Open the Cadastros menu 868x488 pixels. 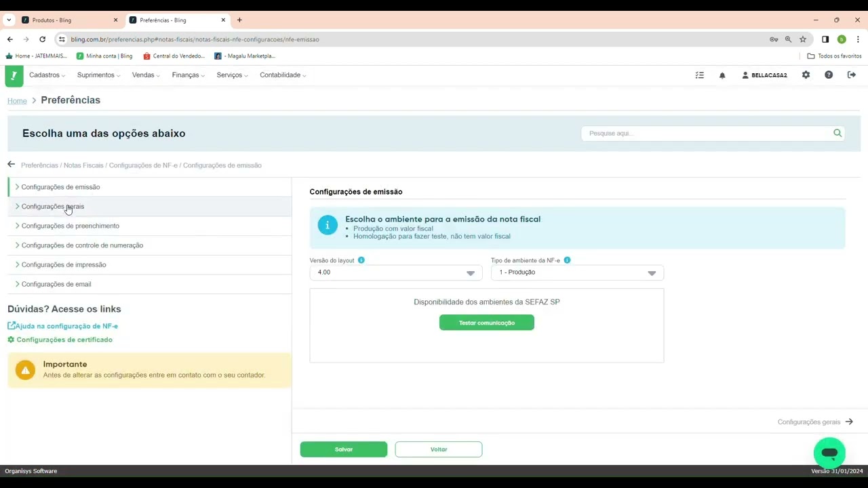[47, 75]
